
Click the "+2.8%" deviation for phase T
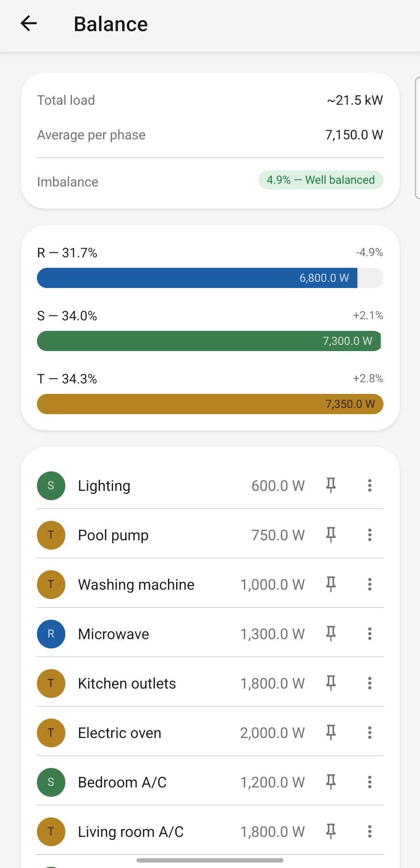click(368, 378)
